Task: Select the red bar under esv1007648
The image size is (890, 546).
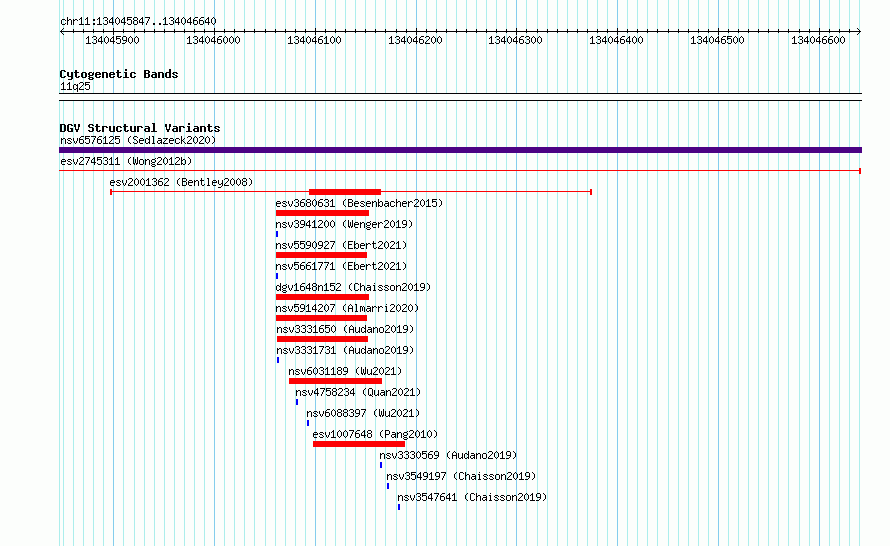Action: 359,444
